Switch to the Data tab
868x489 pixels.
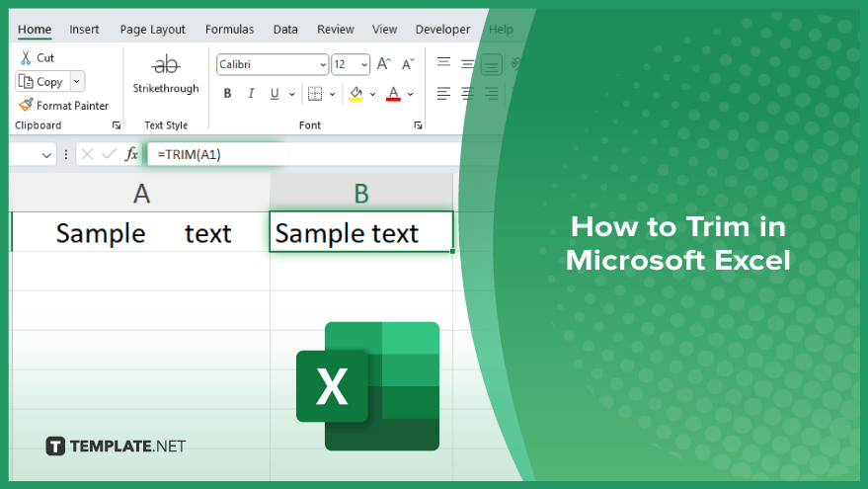pyautogui.click(x=285, y=30)
